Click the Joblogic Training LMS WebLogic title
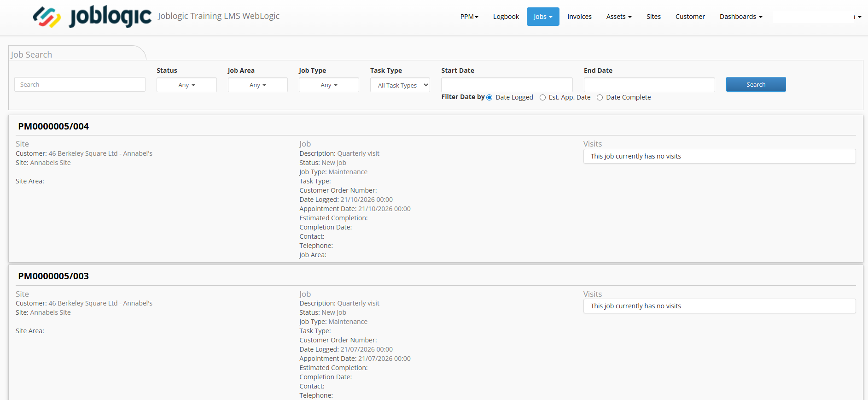This screenshot has width=868, height=400. (x=219, y=16)
